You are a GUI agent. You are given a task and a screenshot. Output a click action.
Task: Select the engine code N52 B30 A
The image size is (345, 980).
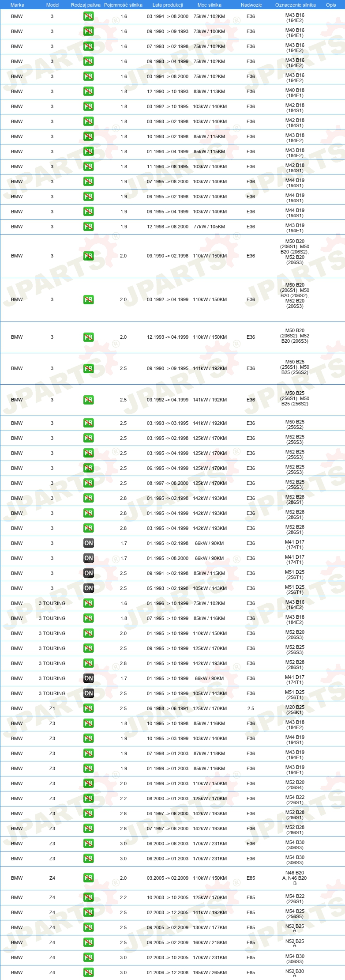(295, 973)
